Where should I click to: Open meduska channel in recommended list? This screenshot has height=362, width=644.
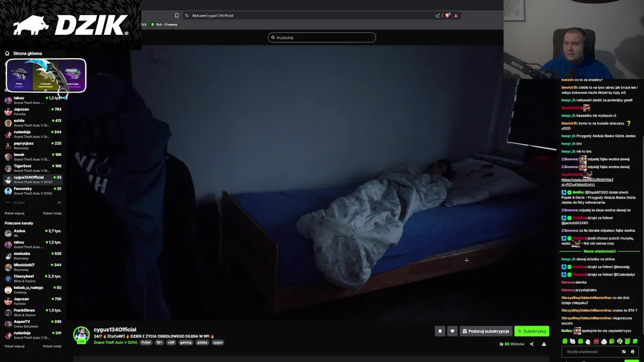tap(33, 256)
